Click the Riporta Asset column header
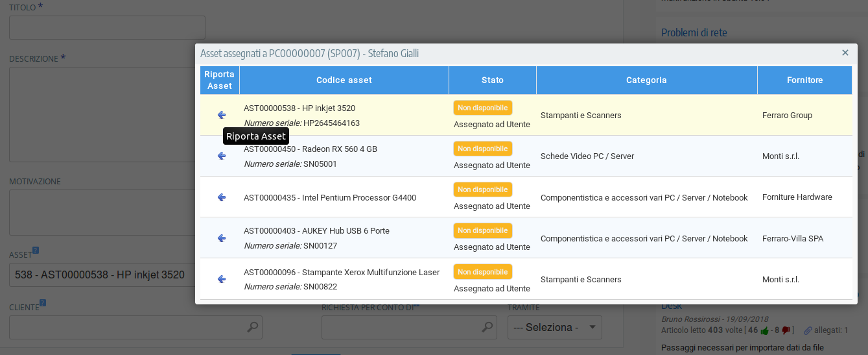Image resolution: width=868 pixels, height=355 pixels. pos(220,80)
